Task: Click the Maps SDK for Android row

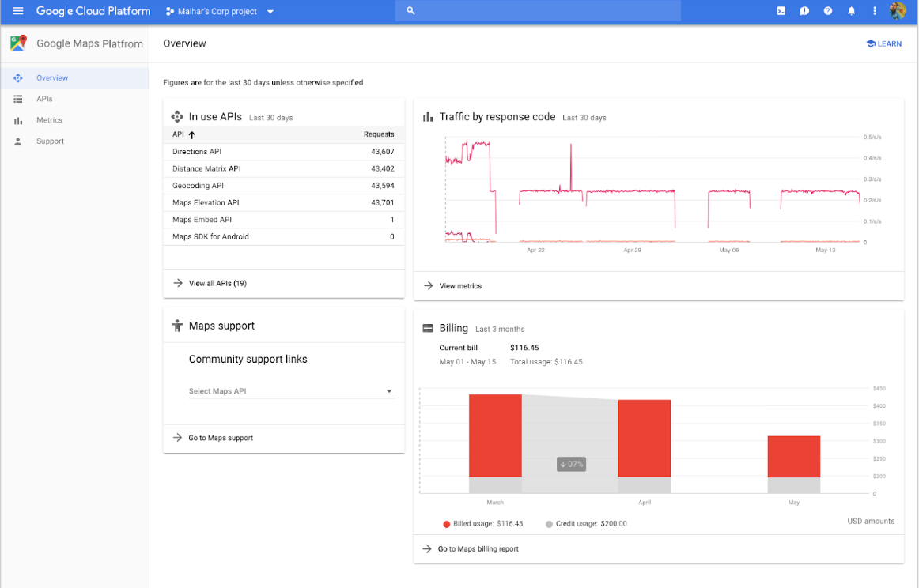Action: click(284, 236)
